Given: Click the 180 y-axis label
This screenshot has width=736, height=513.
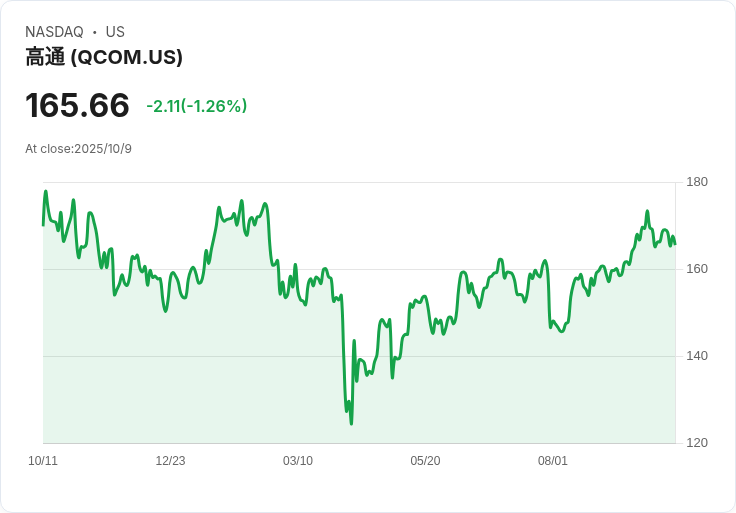Looking at the screenshot, I should click(697, 182).
